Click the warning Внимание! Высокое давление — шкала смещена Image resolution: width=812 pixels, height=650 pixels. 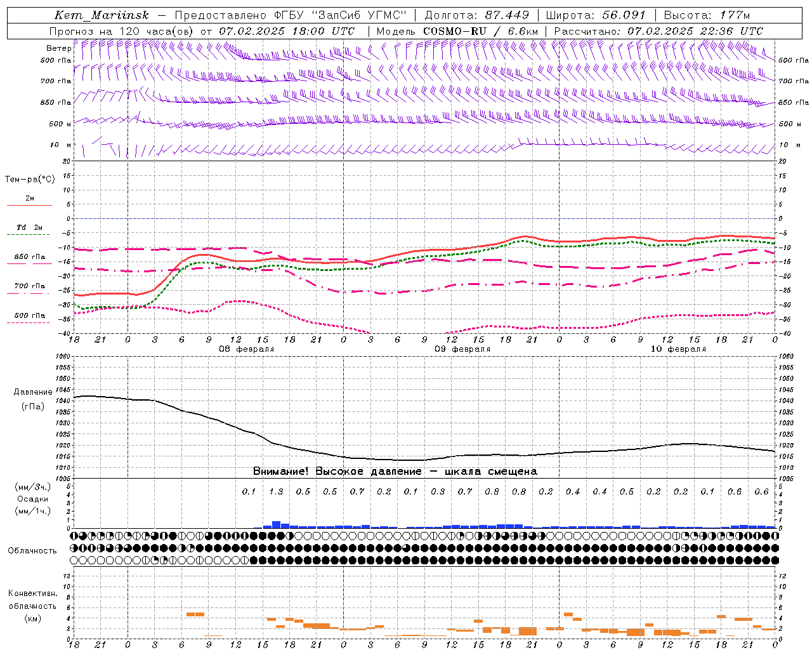coord(395,472)
